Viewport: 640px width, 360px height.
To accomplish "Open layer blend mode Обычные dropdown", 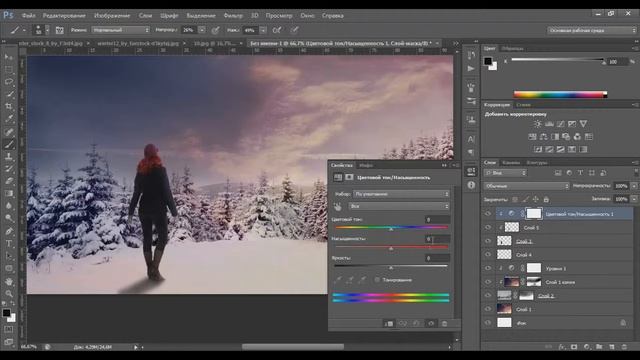I will 526,186.
